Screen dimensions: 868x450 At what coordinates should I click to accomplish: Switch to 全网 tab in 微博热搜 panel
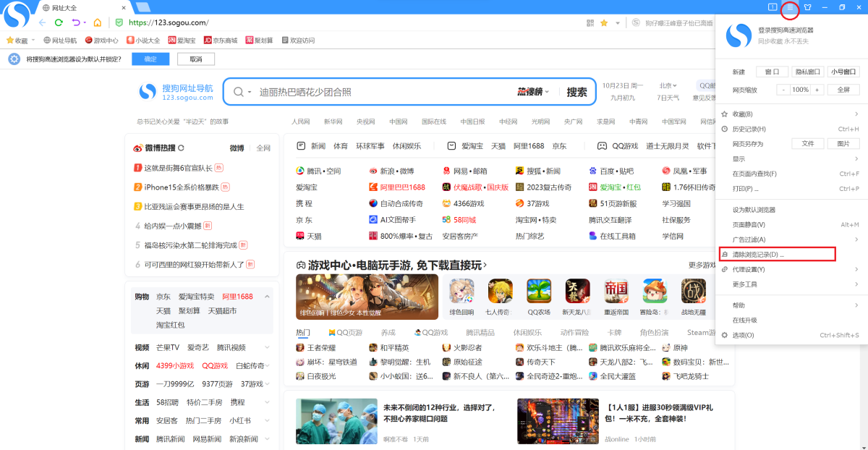tap(263, 148)
